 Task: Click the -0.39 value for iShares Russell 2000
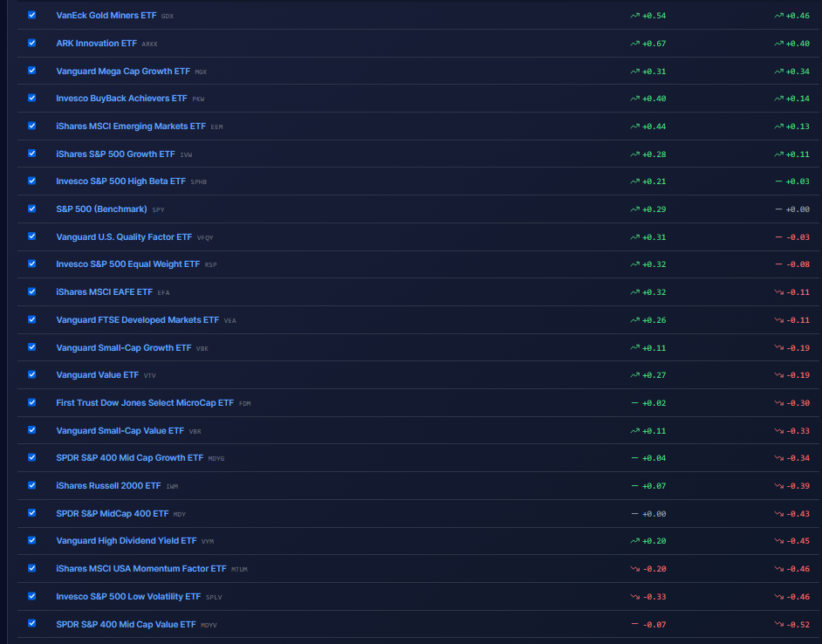tap(798, 486)
